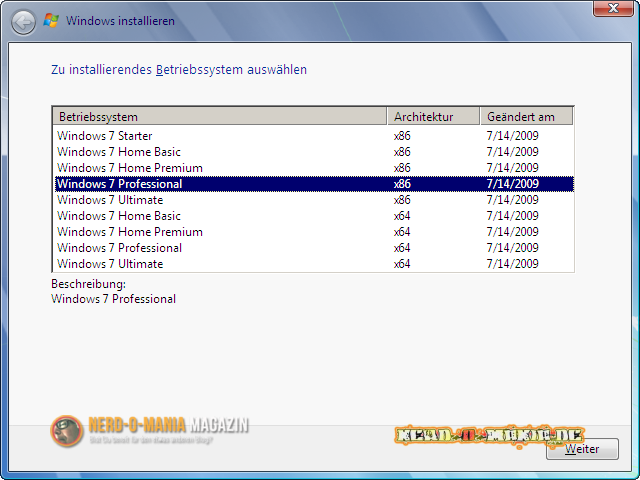640x480 pixels.
Task: Select Windows 7 Professional x64 row
Action: [314, 248]
